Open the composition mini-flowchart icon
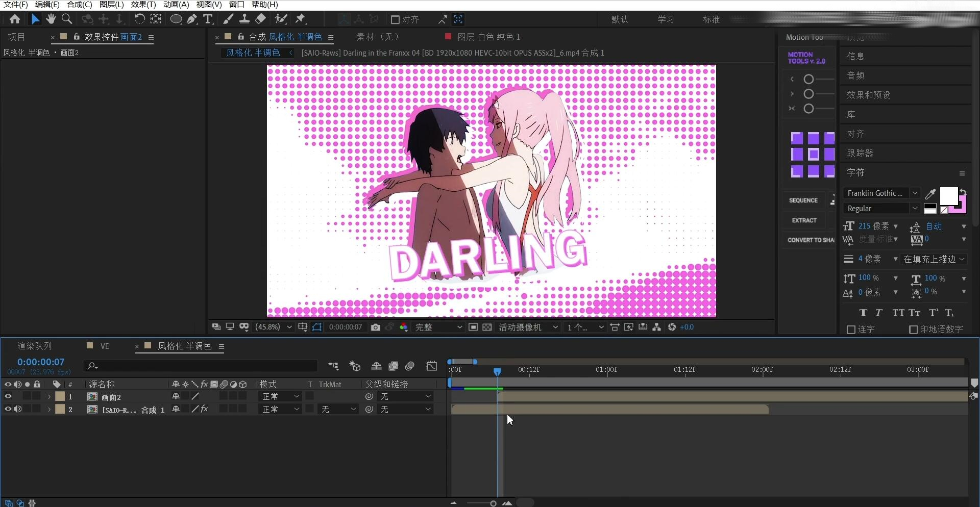The height and width of the screenshot is (507, 980). [x=333, y=366]
